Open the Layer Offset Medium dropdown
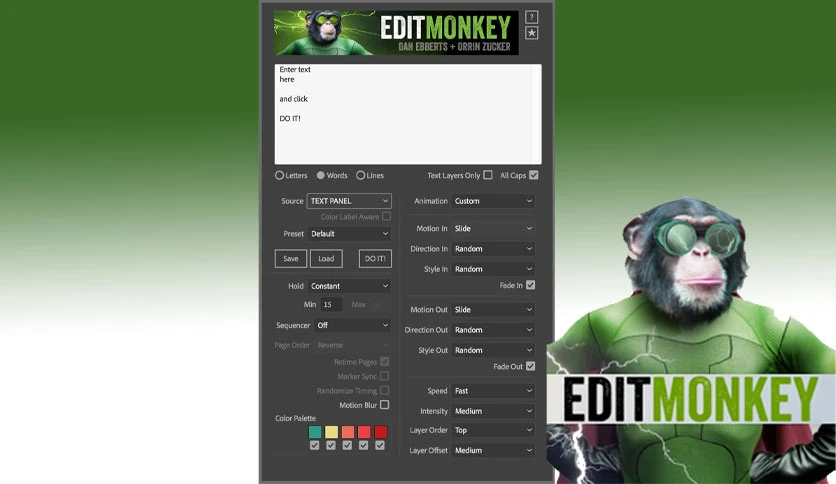This screenshot has width=836, height=484. [493, 450]
